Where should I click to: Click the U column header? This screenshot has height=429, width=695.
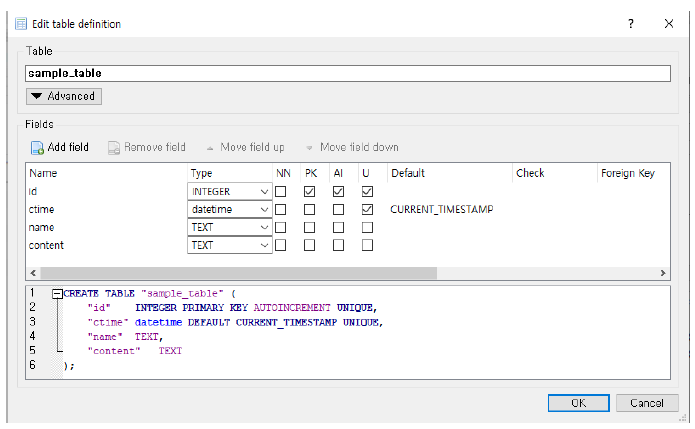click(x=372, y=173)
